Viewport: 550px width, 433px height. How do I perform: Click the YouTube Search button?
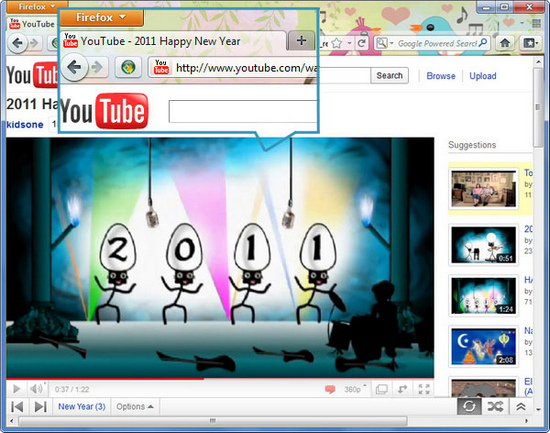(x=389, y=75)
